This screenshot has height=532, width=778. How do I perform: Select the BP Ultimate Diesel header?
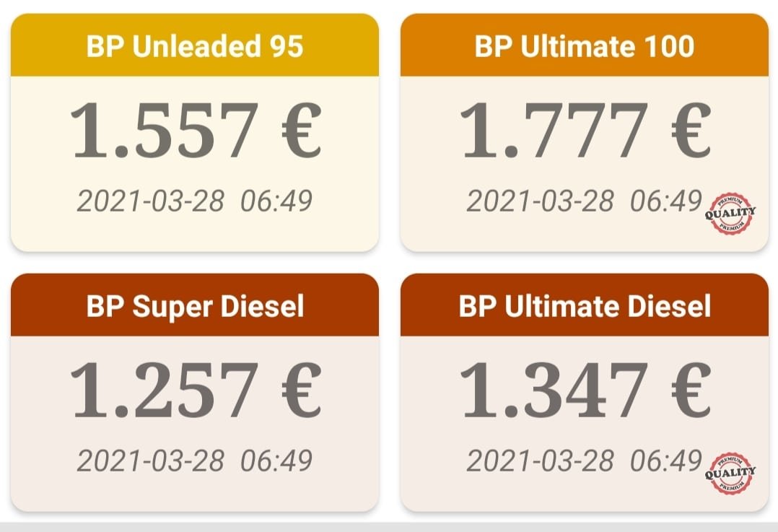(585, 305)
